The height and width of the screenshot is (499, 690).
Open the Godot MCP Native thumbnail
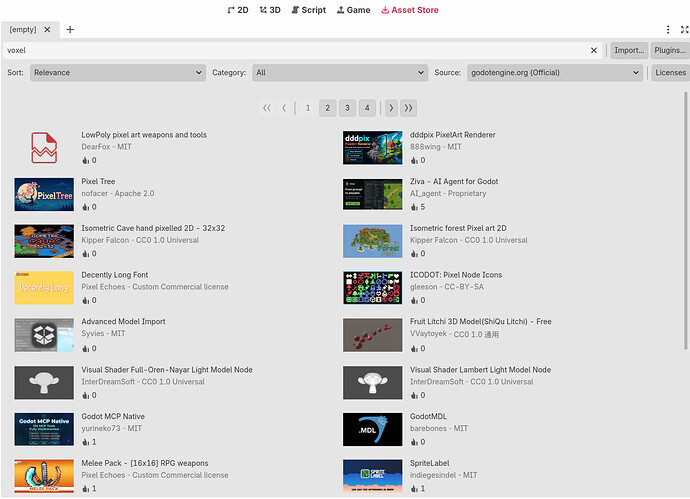pos(44,429)
